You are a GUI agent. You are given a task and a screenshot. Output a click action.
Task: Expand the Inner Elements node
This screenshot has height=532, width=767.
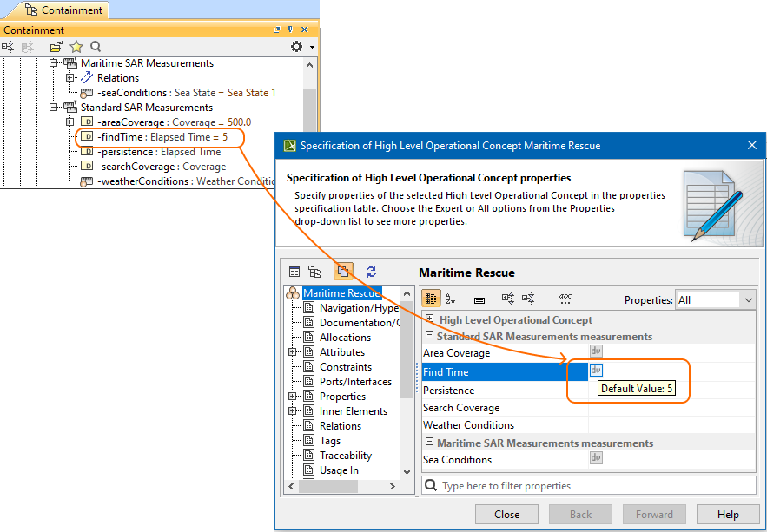[293, 410]
